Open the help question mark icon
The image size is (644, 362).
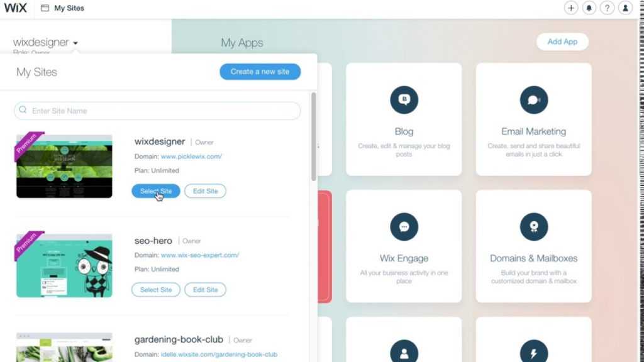pos(607,8)
